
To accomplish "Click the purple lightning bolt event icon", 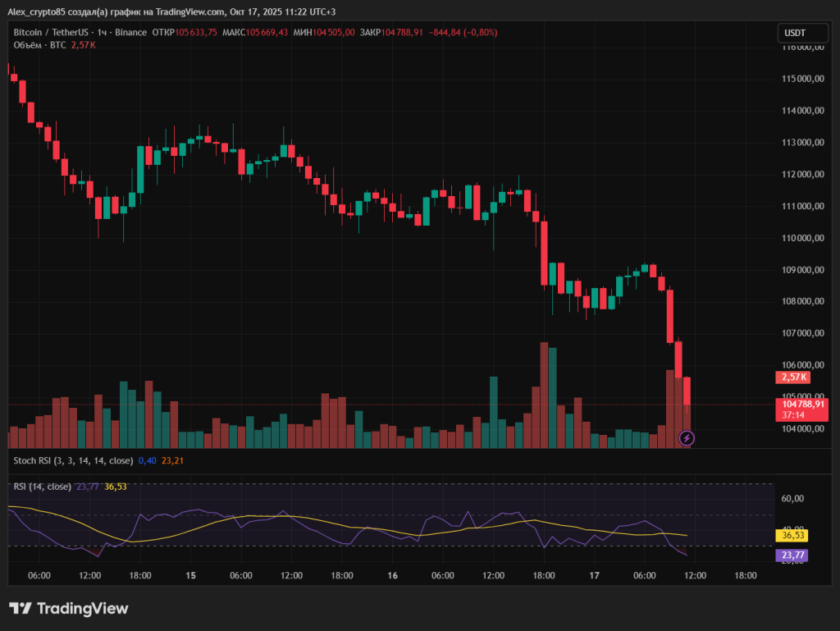I will pos(687,438).
